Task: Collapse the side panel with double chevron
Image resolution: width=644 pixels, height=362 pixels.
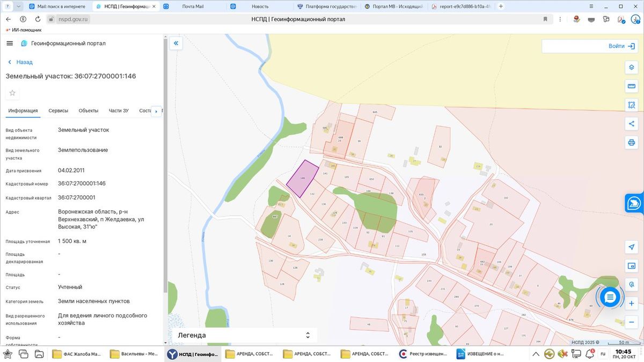Action: tap(176, 43)
